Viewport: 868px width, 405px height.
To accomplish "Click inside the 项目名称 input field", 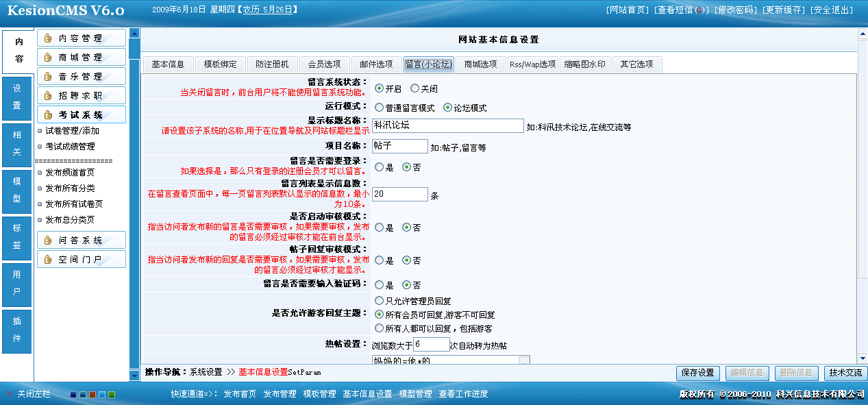I will tap(399, 146).
